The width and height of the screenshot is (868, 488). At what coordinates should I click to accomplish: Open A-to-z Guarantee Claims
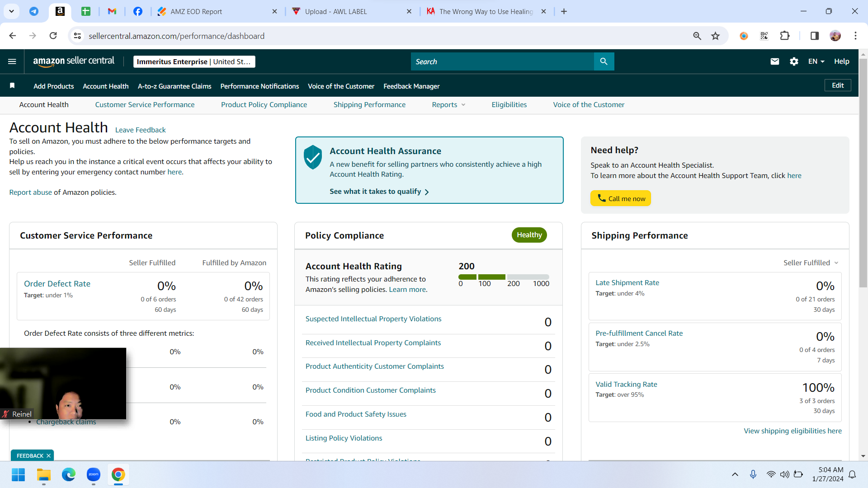coord(175,86)
